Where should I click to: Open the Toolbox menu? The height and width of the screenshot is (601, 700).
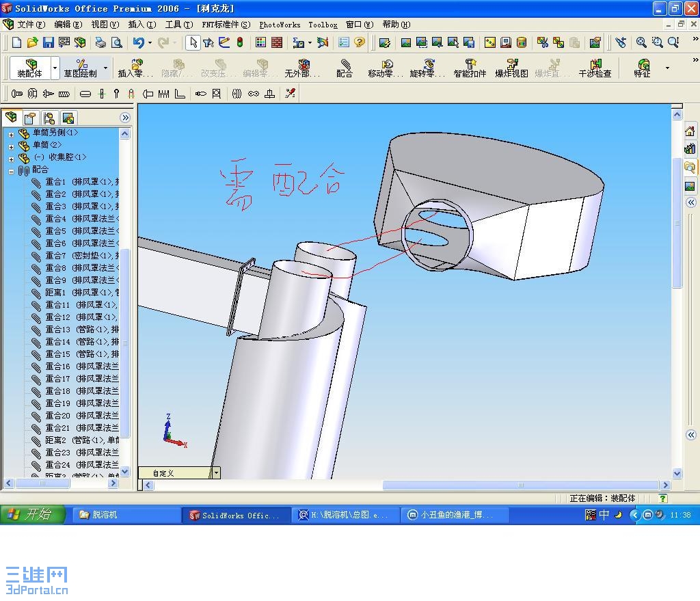pyautogui.click(x=323, y=25)
